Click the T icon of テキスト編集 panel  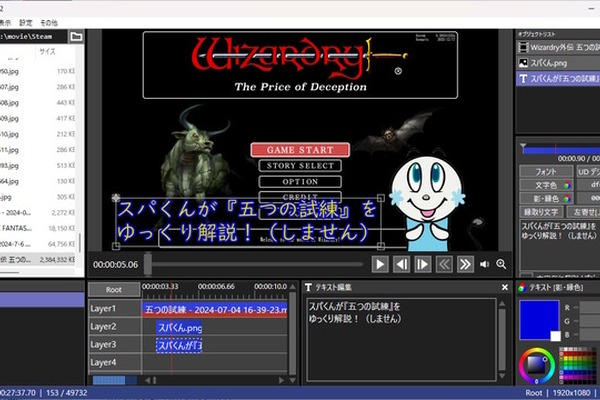[308, 287]
